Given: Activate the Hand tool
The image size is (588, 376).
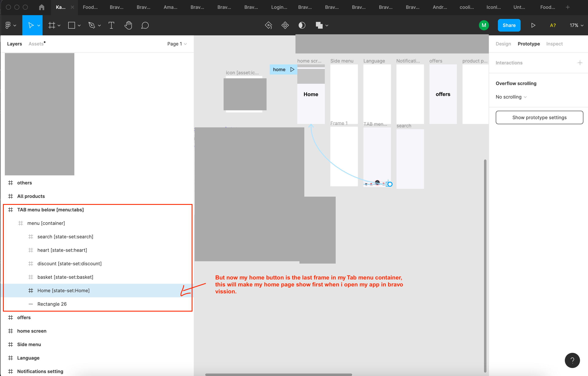Looking at the screenshot, I should tap(128, 25).
